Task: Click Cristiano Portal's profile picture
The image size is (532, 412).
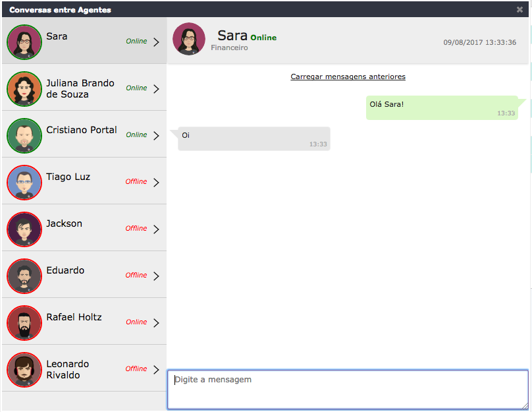Action: 24,135
